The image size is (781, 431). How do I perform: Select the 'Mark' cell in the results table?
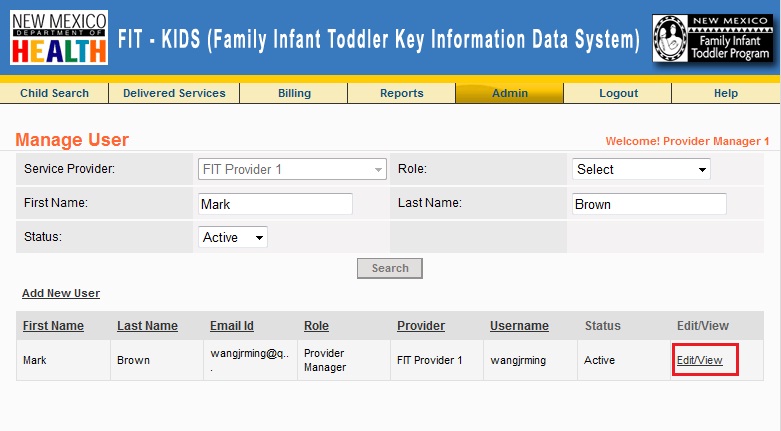pyautogui.click(x=63, y=360)
